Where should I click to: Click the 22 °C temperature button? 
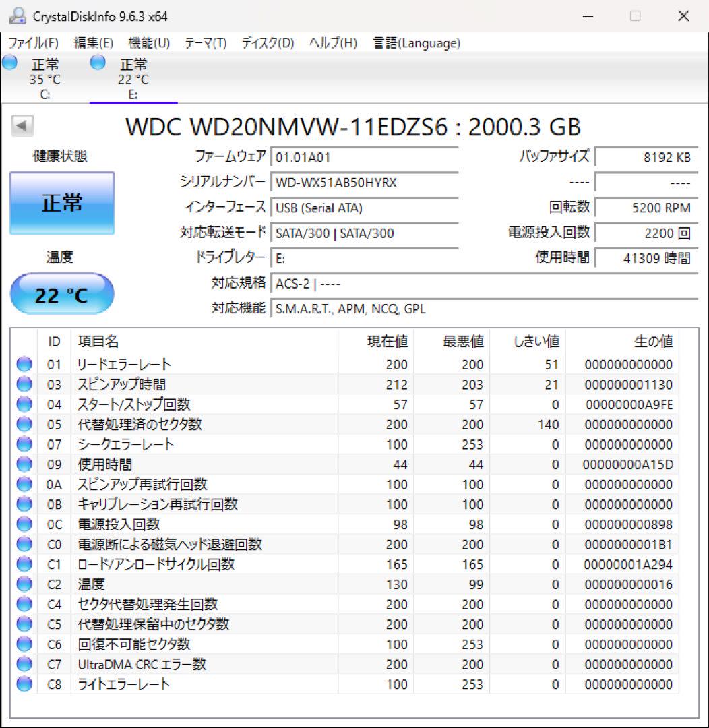pos(62,295)
